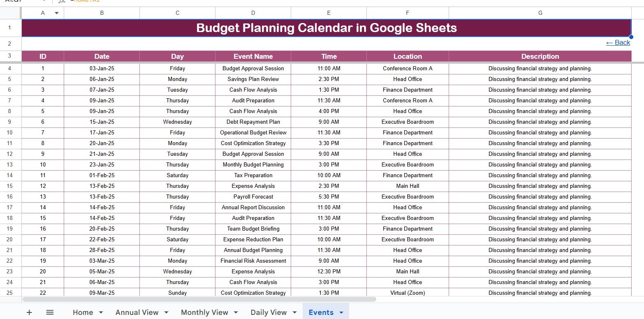Open the Annual View tab menu arrow

click(167, 313)
